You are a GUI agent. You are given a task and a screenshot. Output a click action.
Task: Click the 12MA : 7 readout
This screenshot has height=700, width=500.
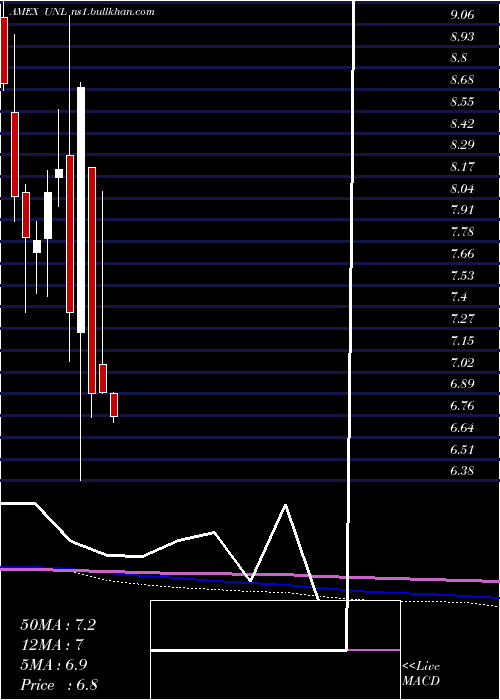[x=52, y=645]
